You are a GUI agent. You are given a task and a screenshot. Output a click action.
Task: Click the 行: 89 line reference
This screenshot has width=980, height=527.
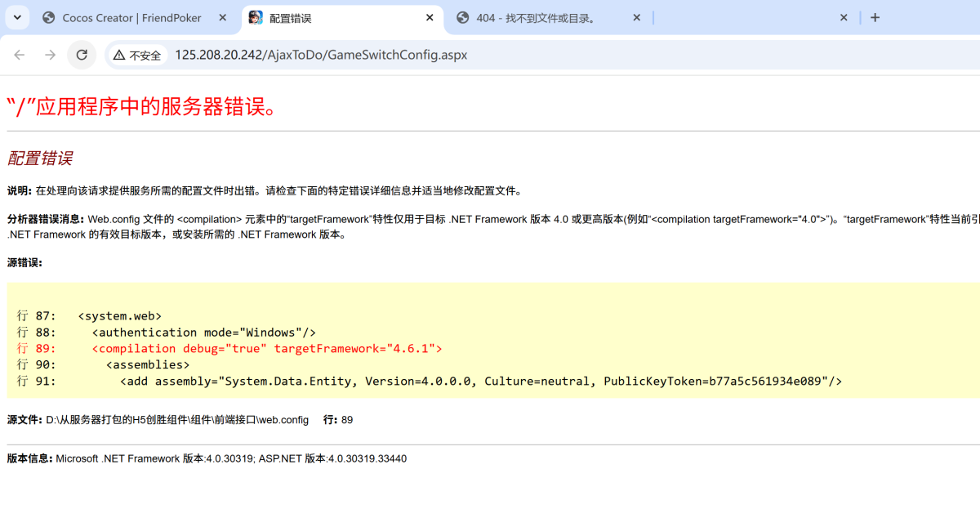tap(338, 420)
